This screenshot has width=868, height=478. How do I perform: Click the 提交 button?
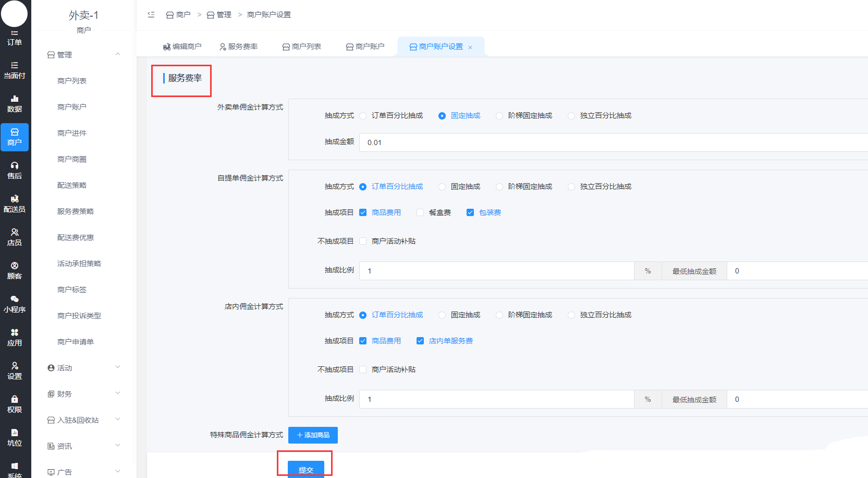click(306, 469)
